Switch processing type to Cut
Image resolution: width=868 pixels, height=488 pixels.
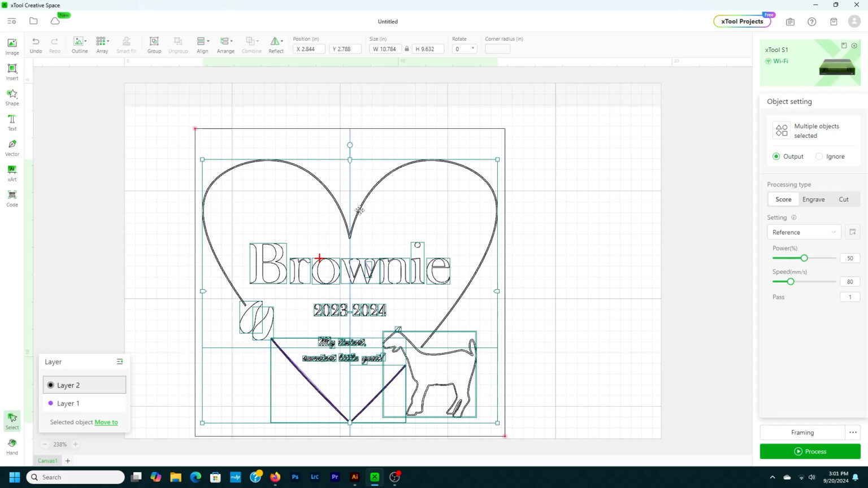tap(844, 199)
